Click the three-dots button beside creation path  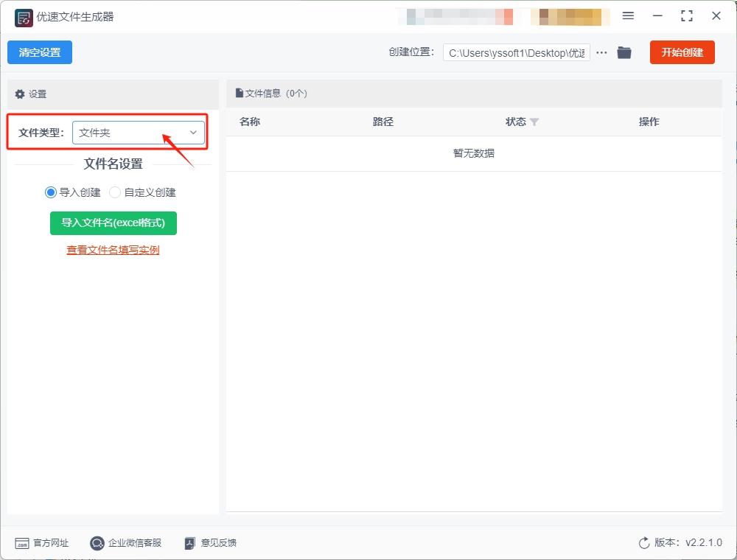(x=601, y=52)
